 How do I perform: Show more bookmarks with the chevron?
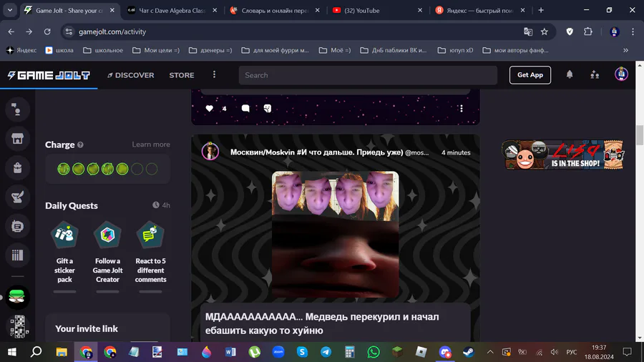click(625, 50)
